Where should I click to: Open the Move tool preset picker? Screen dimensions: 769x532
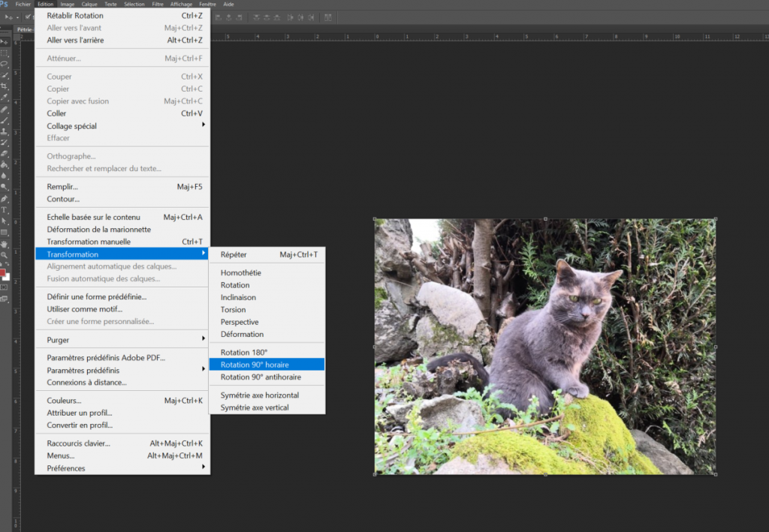click(x=18, y=18)
